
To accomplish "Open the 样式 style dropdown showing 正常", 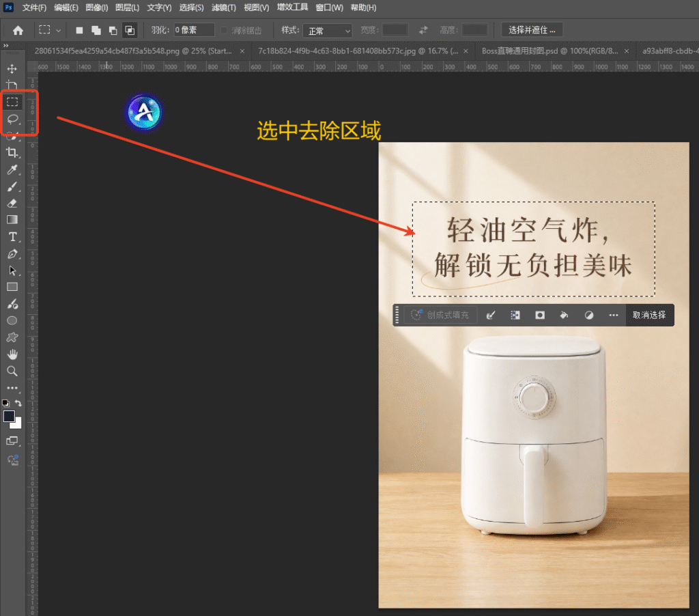I will point(328,30).
